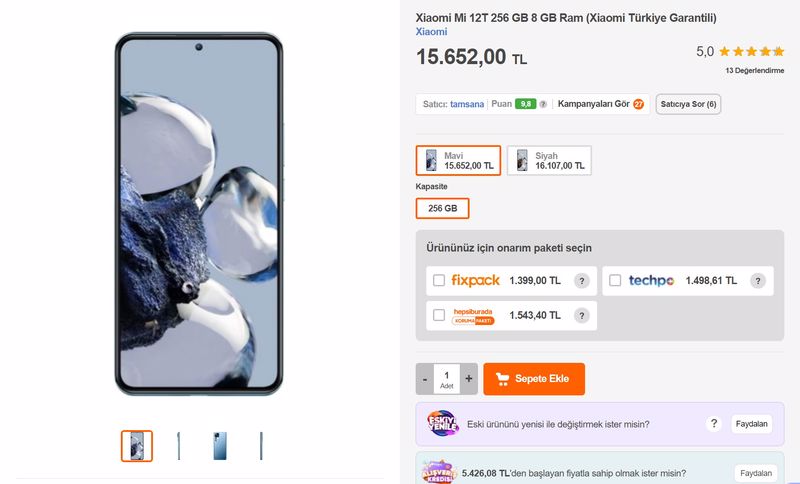Increase quantity with the plus button

click(x=469, y=379)
